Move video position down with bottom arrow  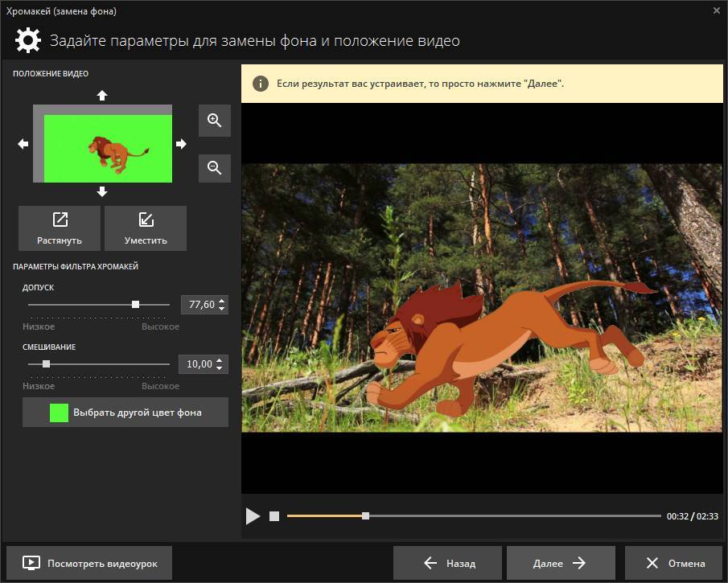[x=101, y=191]
